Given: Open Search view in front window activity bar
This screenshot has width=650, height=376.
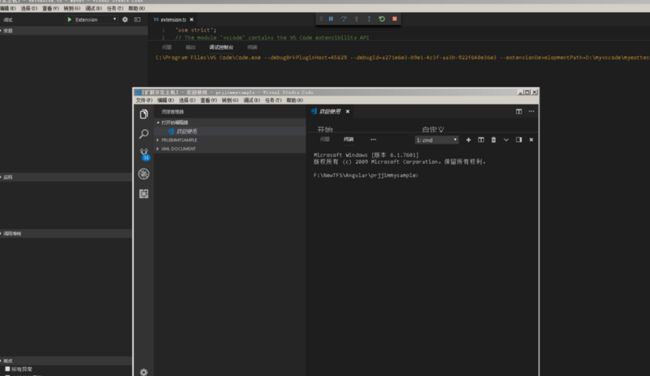Looking at the screenshot, I should point(144,133).
